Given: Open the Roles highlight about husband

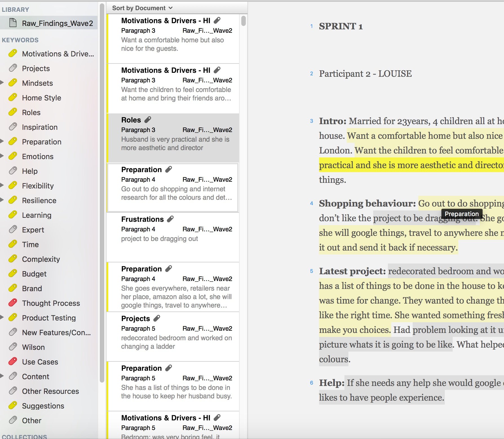Looking at the screenshot, I should coord(173,138).
